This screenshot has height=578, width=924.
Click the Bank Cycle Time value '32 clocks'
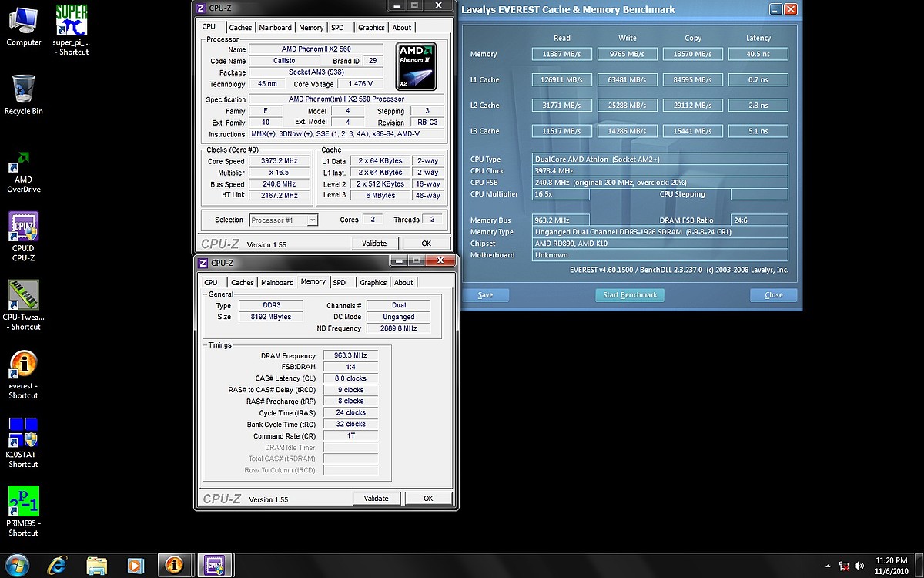[351, 425]
